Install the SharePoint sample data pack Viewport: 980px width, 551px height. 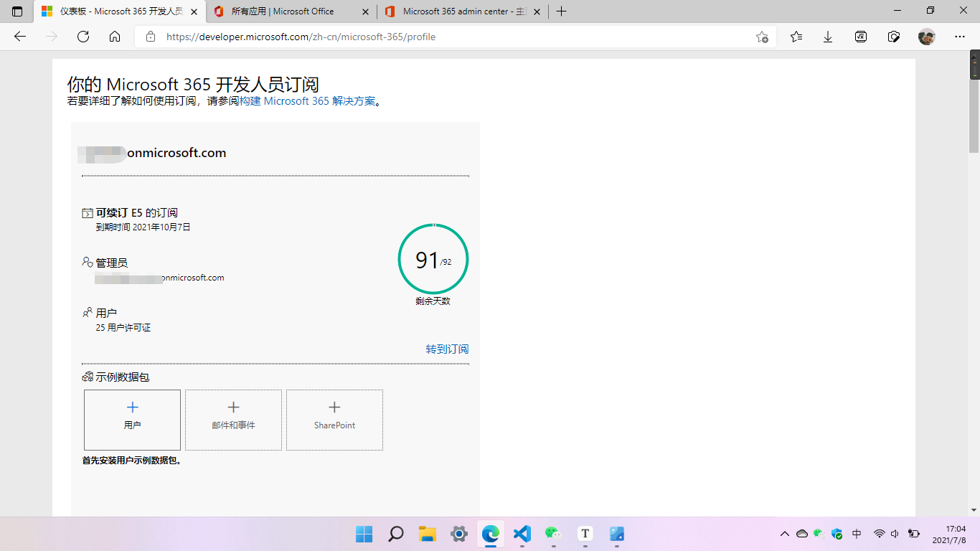coord(334,420)
